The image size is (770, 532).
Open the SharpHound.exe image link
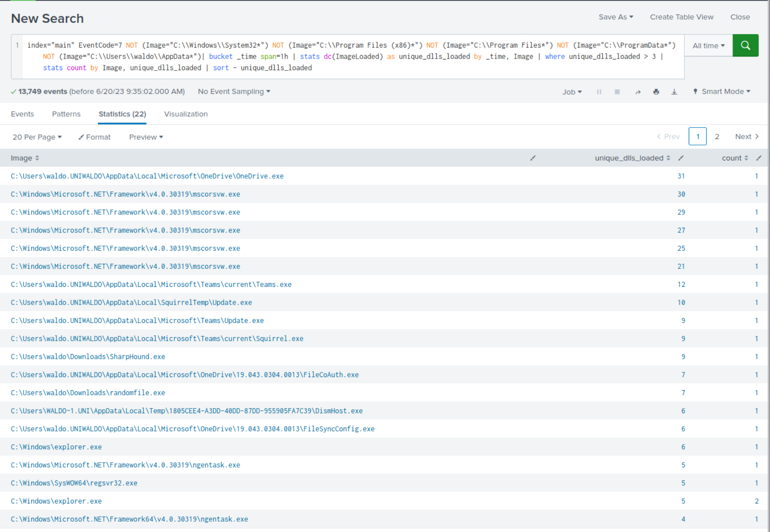(x=88, y=357)
